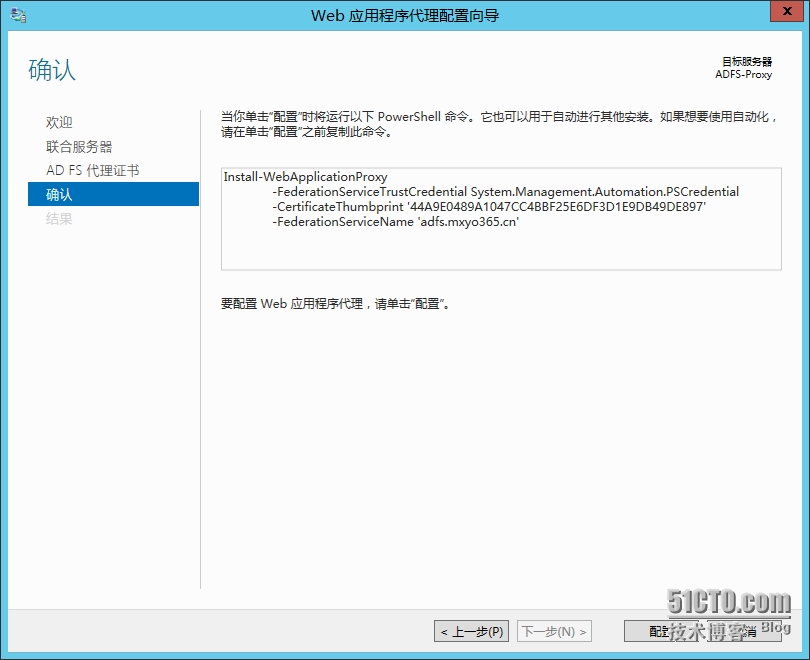
Task: Select the 欢迎 step in the sidebar
Action: tap(59, 122)
